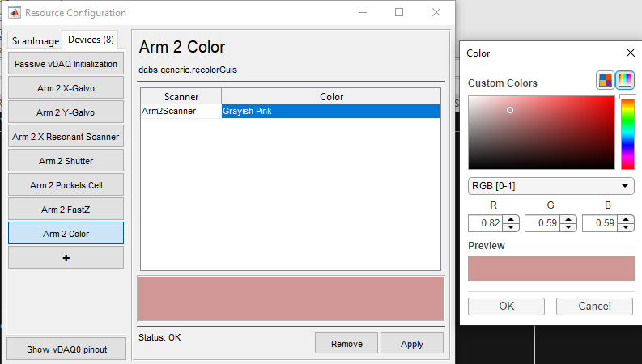Apply the Arm 2 Color settings

(x=412, y=344)
